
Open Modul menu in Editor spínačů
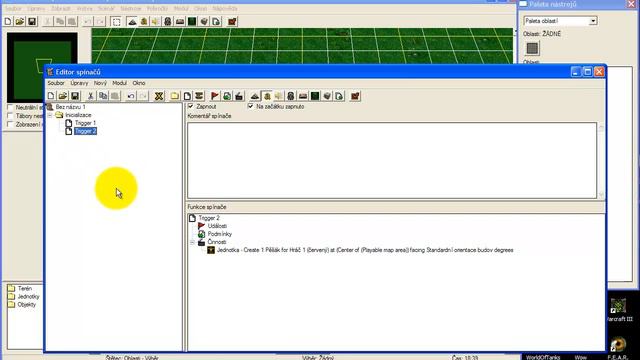pyautogui.click(x=119, y=83)
